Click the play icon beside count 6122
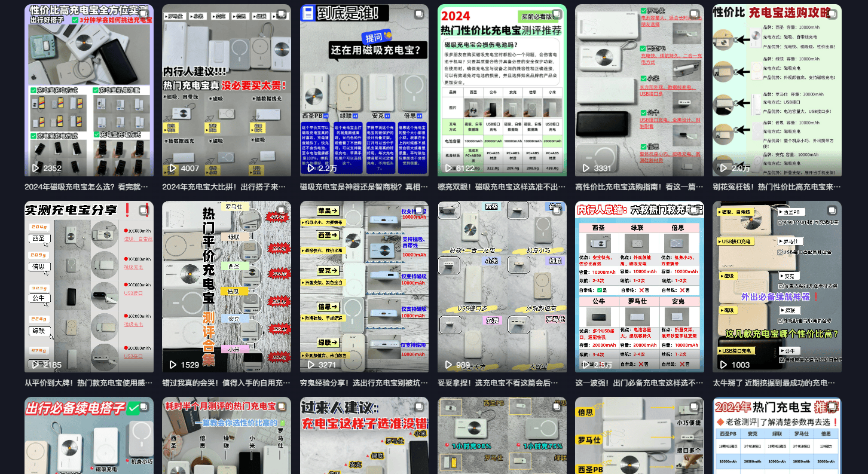Image resolution: width=868 pixels, height=474 pixels. 448,169
